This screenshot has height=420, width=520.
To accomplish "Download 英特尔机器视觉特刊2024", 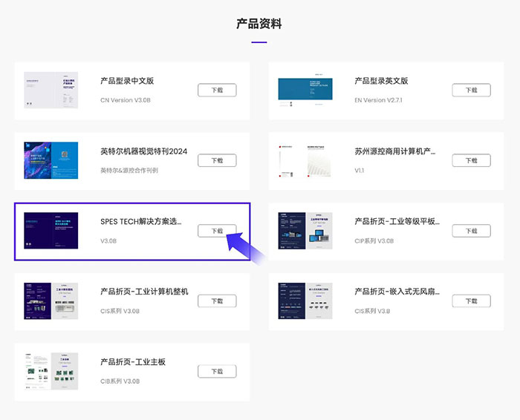I will [x=217, y=160].
